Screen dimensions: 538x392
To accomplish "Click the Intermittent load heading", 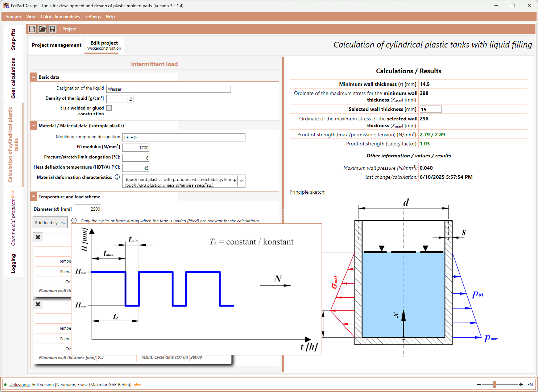I will coord(154,64).
